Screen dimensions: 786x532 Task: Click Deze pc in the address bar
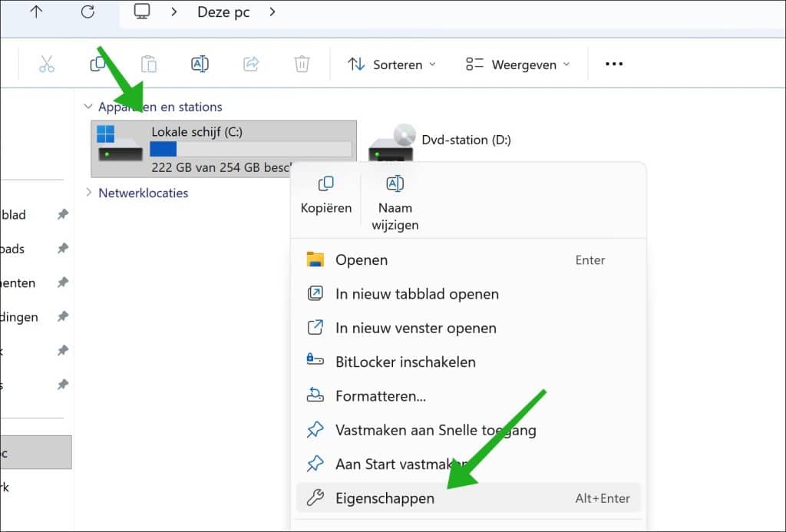pyautogui.click(x=225, y=12)
